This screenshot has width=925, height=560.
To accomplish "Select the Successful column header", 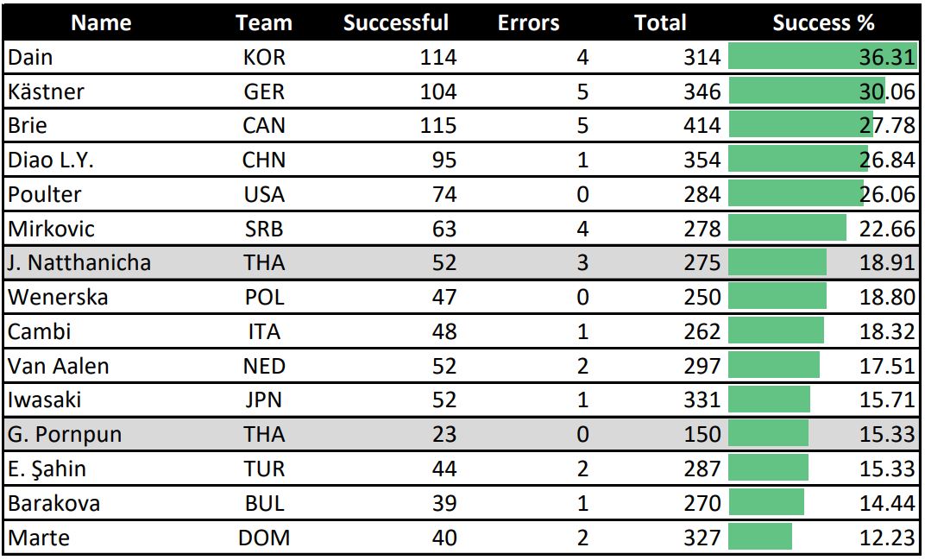I will [396, 22].
